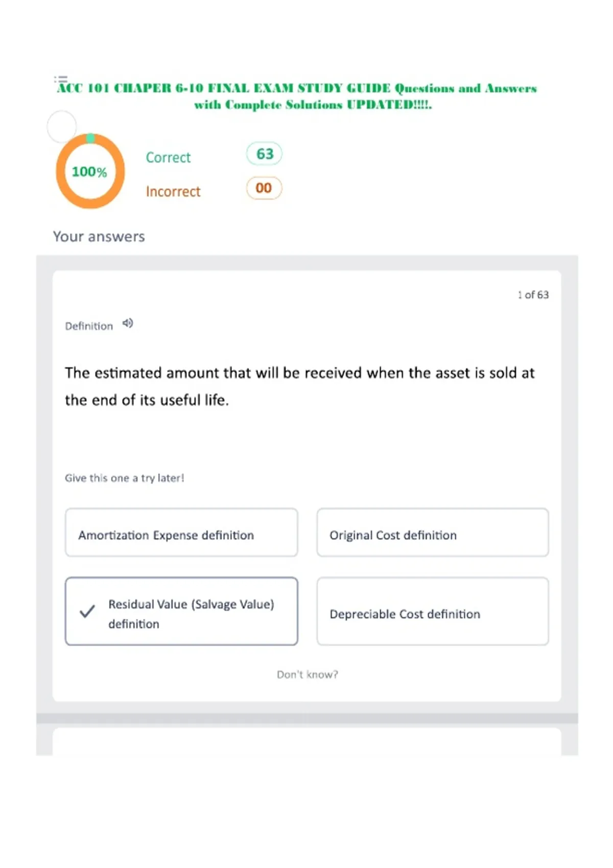The height and width of the screenshot is (868, 613).
Task: Click the Definition label
Action: point(89,326)
